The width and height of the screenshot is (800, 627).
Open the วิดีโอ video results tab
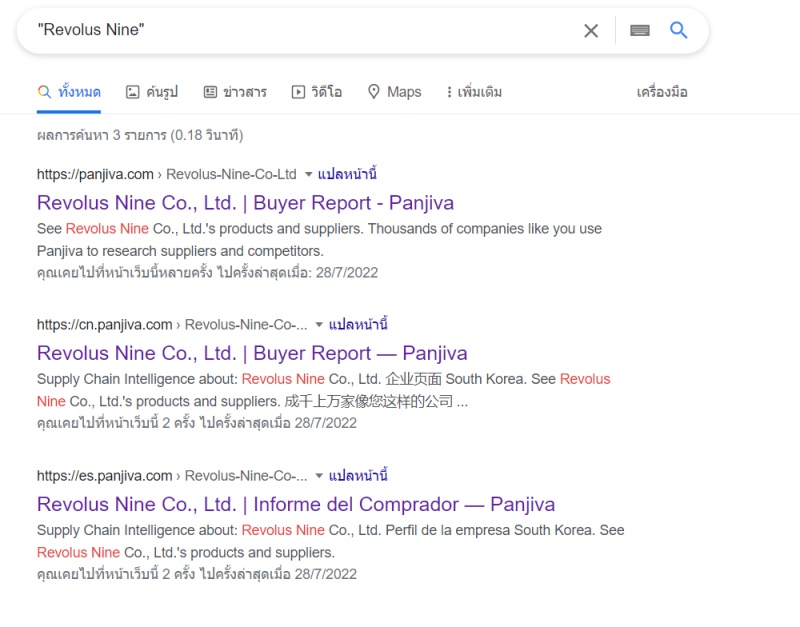pos(316,92)
